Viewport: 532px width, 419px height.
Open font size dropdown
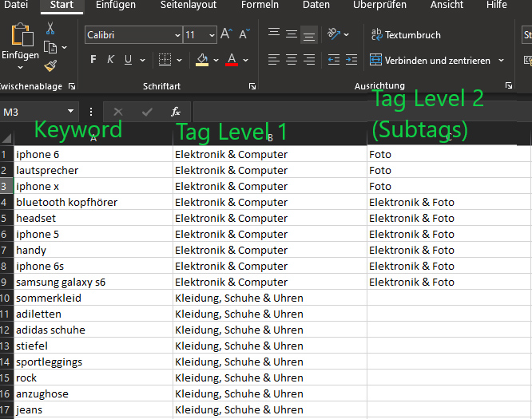click(212, 35)
